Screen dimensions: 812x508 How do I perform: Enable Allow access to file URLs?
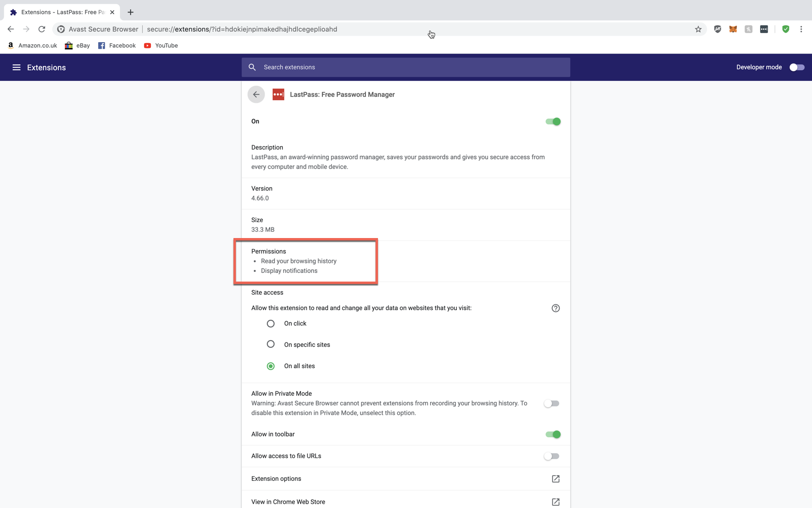point(551,456)
